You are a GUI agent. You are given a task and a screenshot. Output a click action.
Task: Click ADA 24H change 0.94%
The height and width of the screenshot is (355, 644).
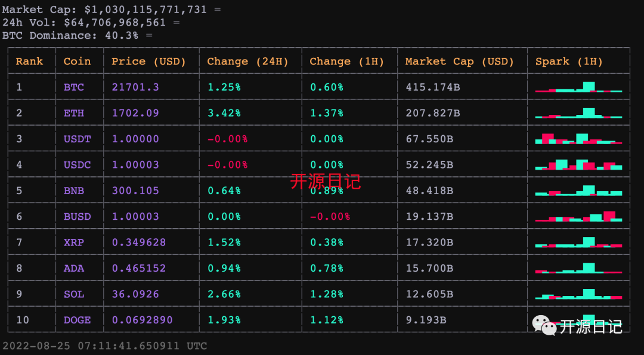pyautogui.click(x=224, y=269)
